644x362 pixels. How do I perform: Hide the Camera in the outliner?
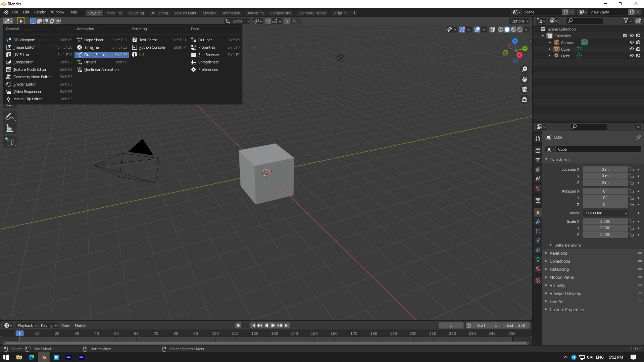631,42
